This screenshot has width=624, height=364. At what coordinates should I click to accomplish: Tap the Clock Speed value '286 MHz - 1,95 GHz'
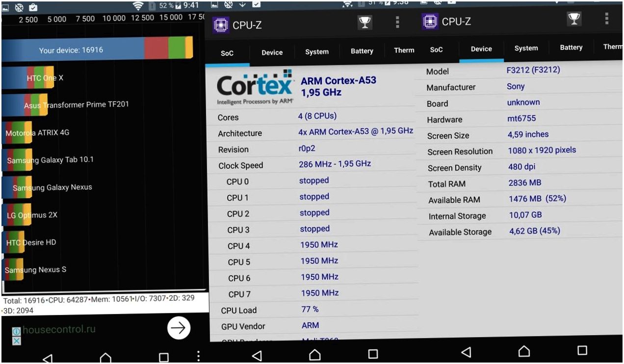tap(335, 164)
